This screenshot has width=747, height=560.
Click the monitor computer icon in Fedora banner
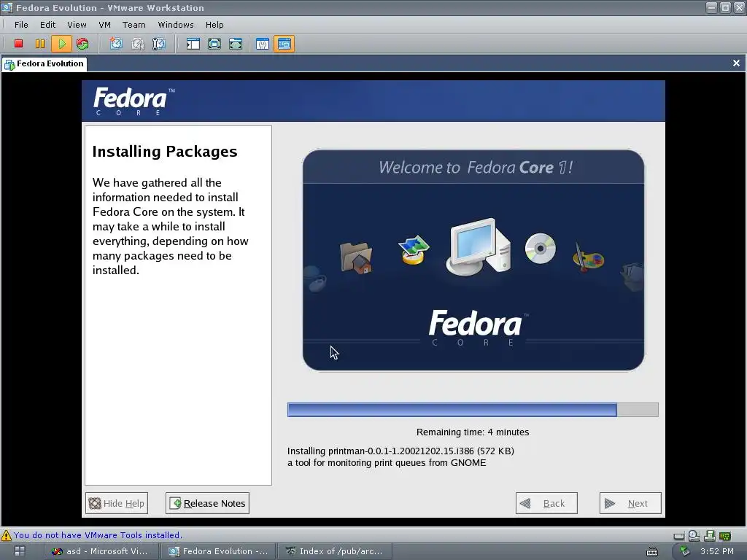(x=479, y=246)
